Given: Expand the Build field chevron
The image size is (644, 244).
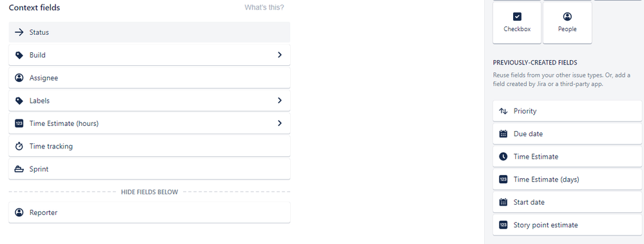Looking at the screenshot, I should (280, 55).
